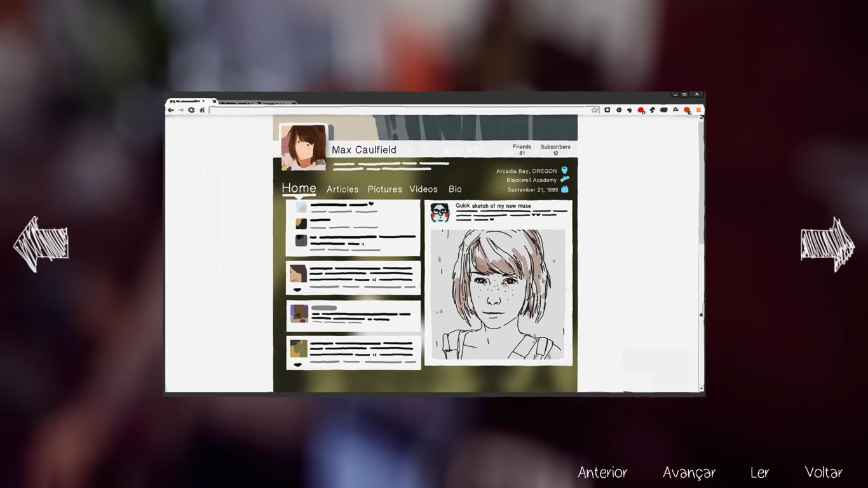Viewport: 868px width, 488px height.
Task: Click the sketched left arrow
Action: (x=41, y=245)
